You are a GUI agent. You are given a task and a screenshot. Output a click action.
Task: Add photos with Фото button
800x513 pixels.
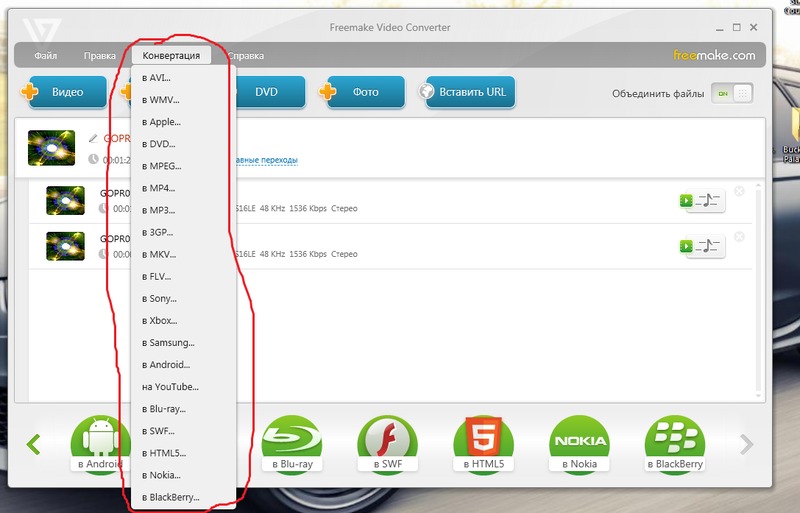tap(365, 92)
